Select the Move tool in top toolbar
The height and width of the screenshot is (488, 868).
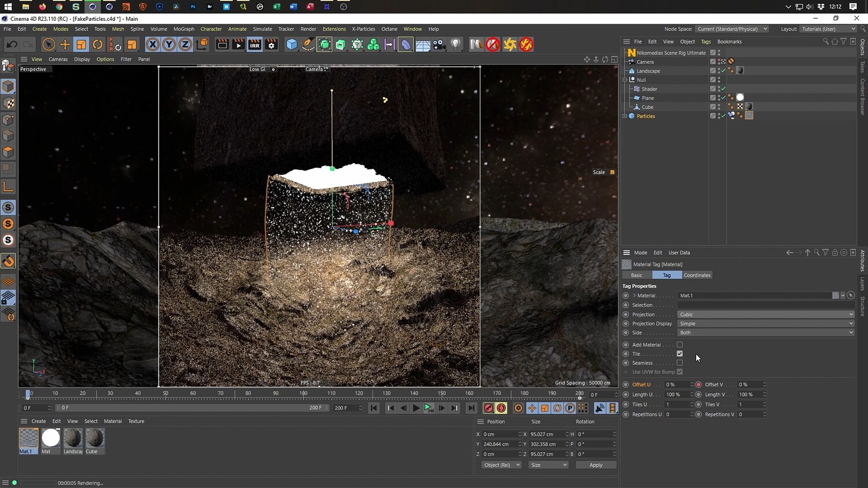tap(65, 45)
